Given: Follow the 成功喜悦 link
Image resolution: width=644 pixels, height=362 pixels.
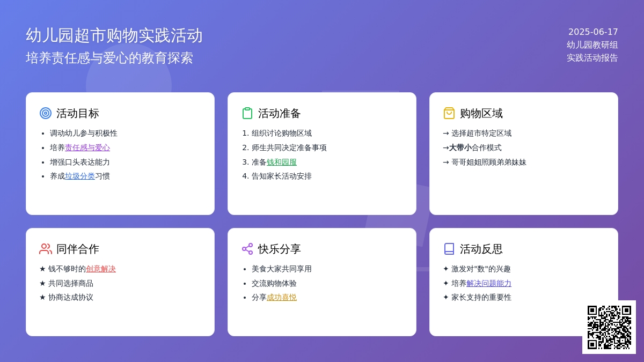Looking at the screenshot, I should tap(282, 297).
